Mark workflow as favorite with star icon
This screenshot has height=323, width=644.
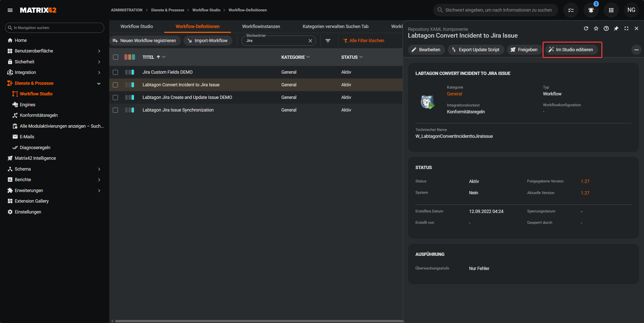[x=596, y=28]
